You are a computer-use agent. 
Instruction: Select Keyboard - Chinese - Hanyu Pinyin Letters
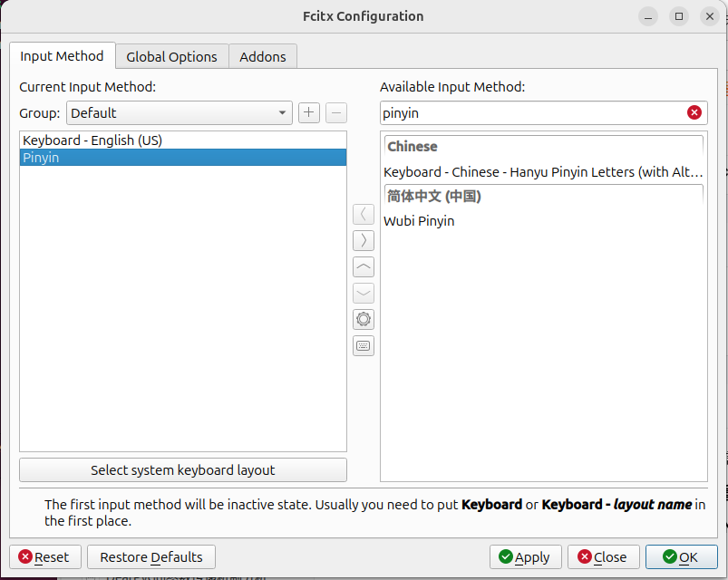[x=543, y=172]
